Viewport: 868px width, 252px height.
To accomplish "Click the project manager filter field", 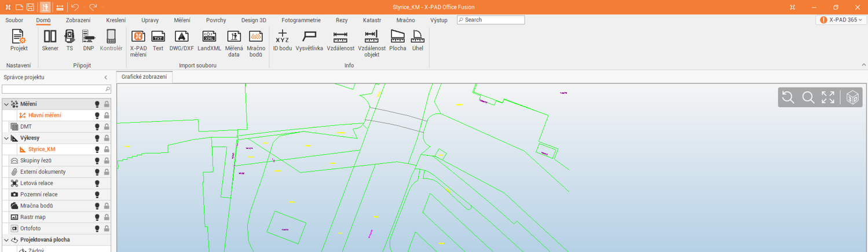I will click(x=56, y=89).
